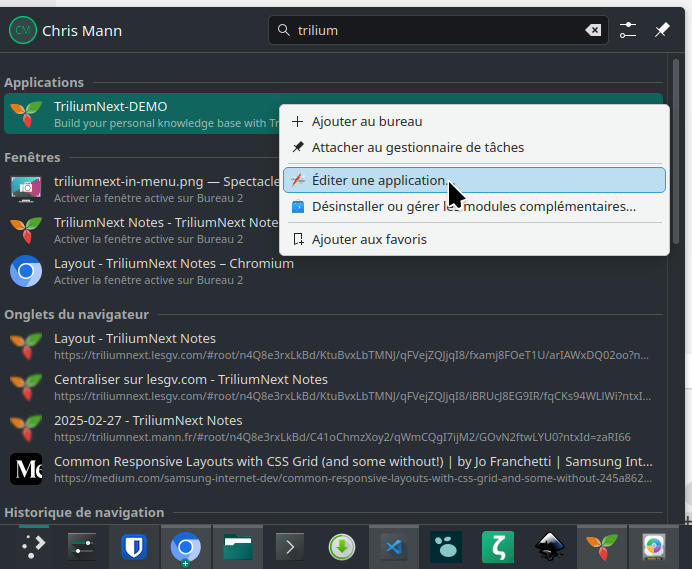Click the Fenêtres section header
The image size is (692, 569).
pyautogui.click(x=32, y=158)
